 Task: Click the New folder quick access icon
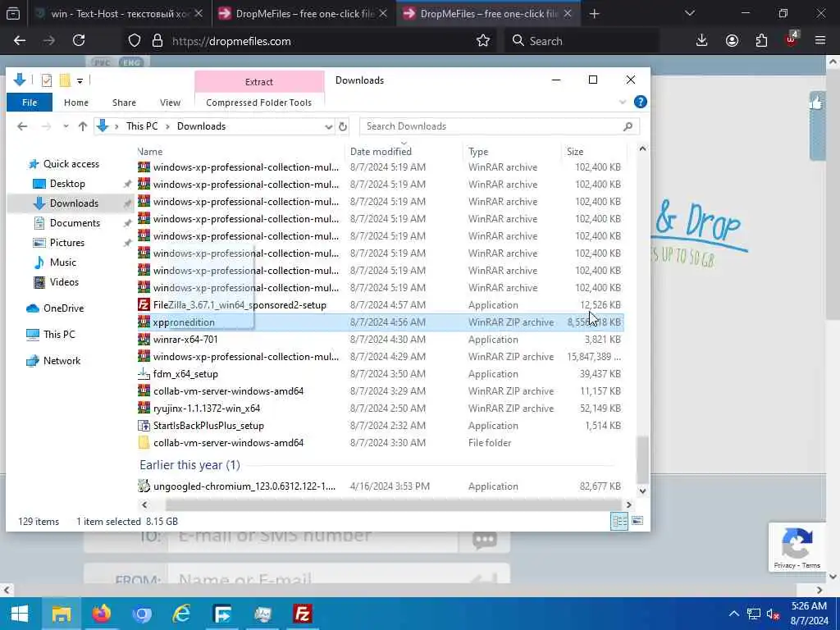(x=65, y=80)
